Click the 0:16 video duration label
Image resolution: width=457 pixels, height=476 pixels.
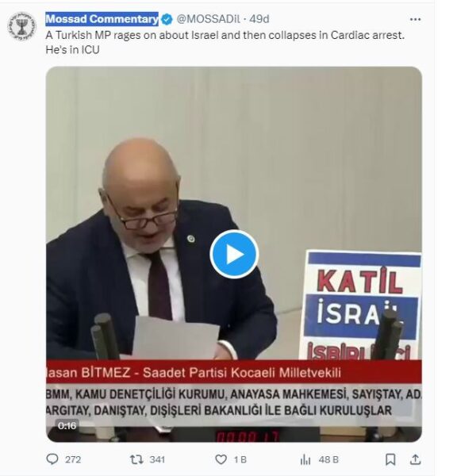pos(67,426)
